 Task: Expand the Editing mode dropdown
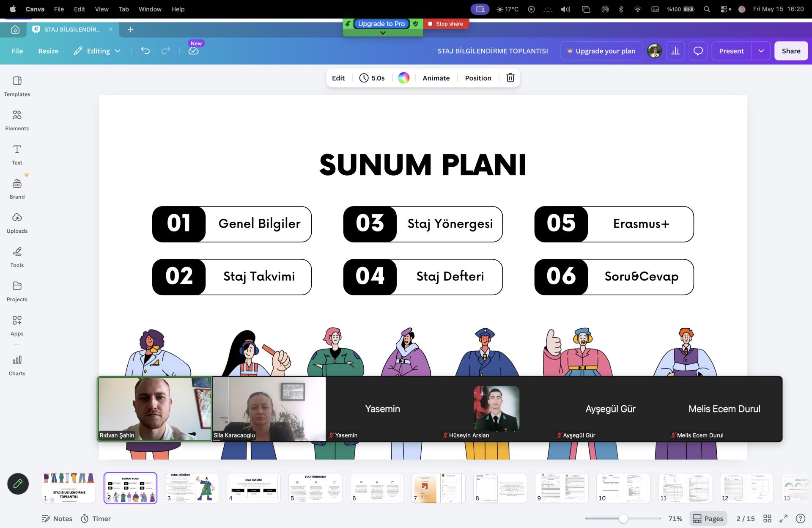coord(97,51)
